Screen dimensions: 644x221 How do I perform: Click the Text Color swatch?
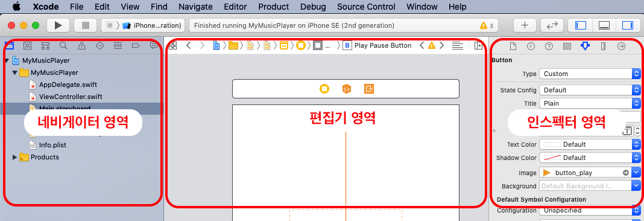(x=552, y=144)
